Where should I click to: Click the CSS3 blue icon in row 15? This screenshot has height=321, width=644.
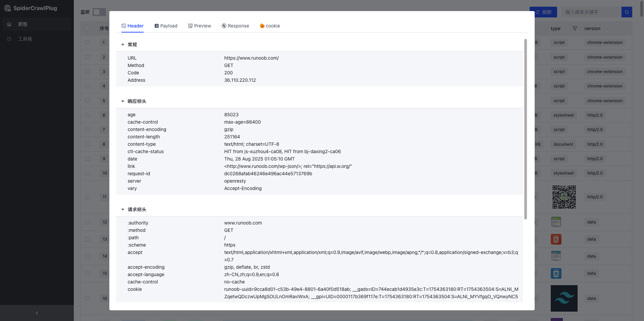click(556, 273)
